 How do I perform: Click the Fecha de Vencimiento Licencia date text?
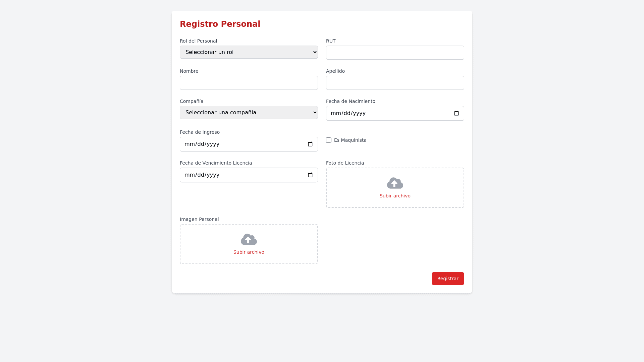coord(202,175)
